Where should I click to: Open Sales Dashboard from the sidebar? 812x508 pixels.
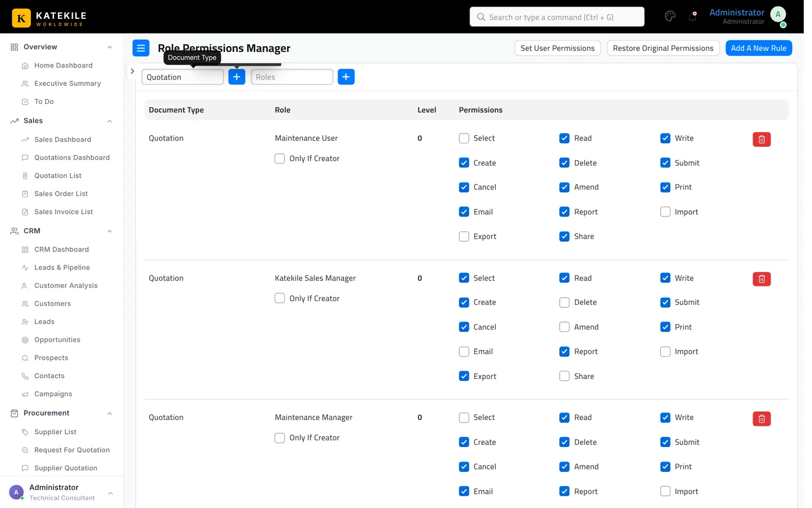click(x=62, y=140)
